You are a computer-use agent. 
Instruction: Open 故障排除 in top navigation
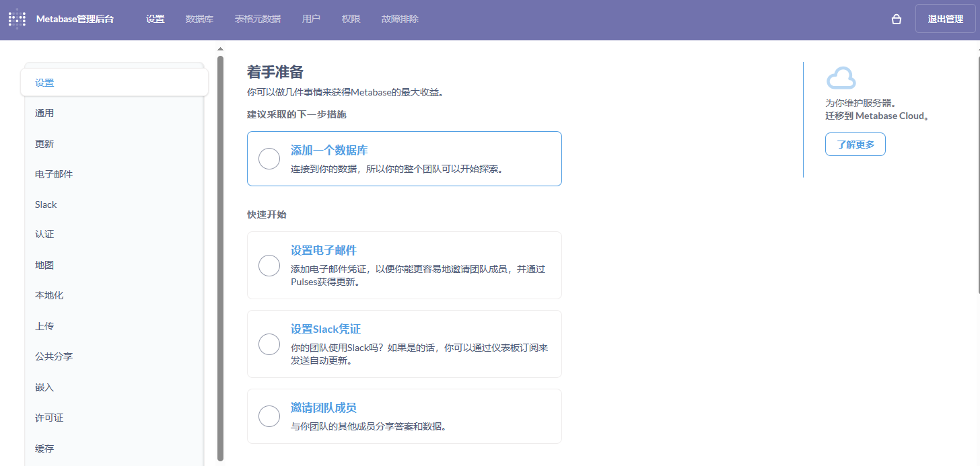tap(400, 19)
